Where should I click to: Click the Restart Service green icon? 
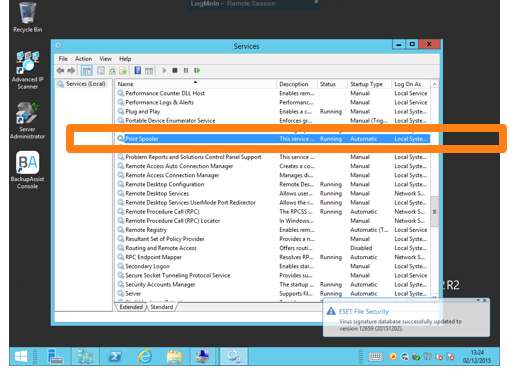[197, 70]
